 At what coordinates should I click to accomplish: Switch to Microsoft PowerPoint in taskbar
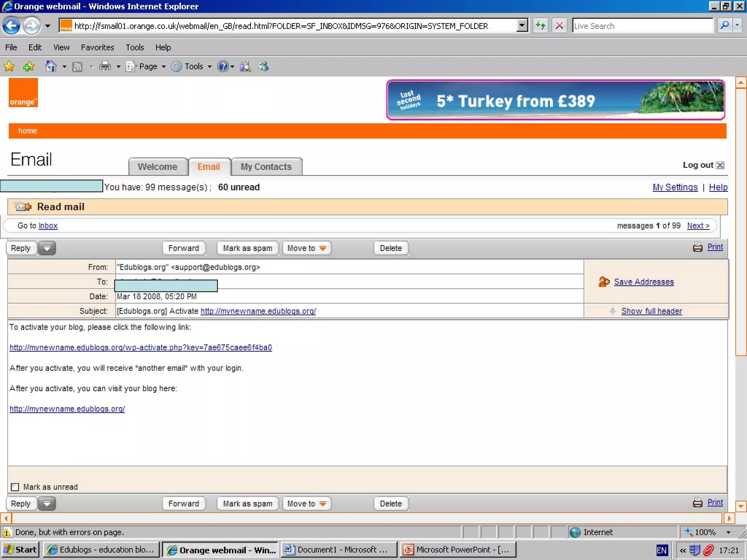click(458, 550)
